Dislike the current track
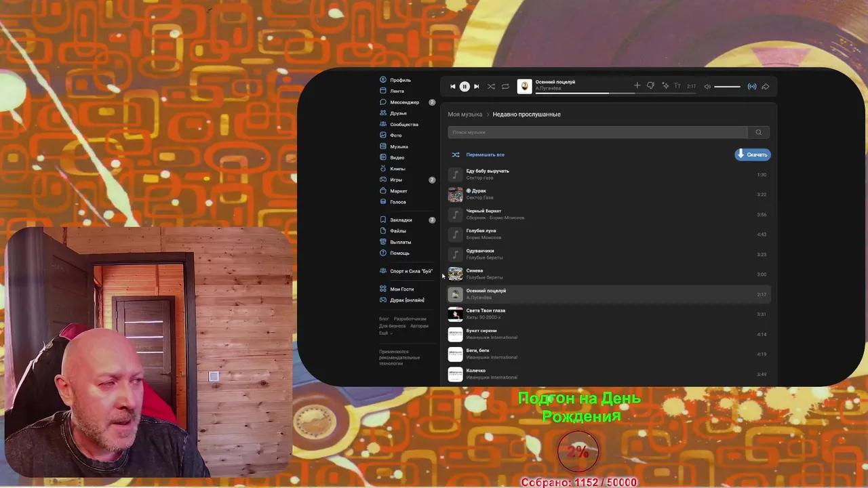Screen dimensions: 868x488 coord(650,86)
